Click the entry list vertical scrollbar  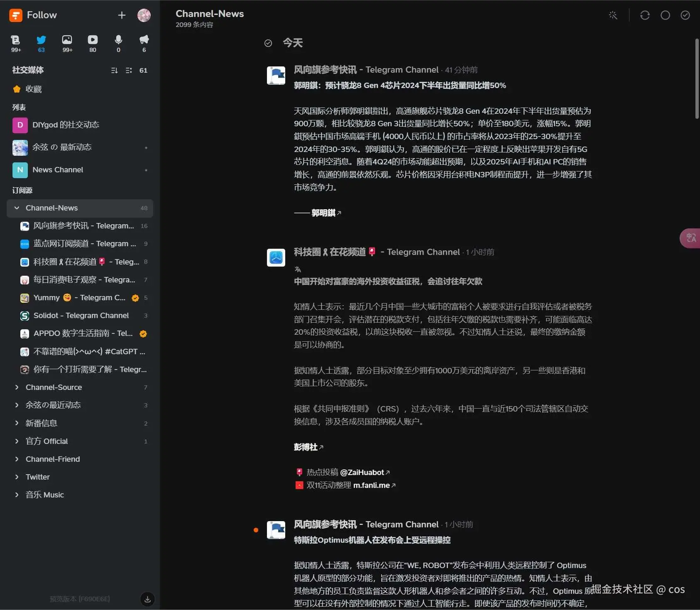pos(697,79)
